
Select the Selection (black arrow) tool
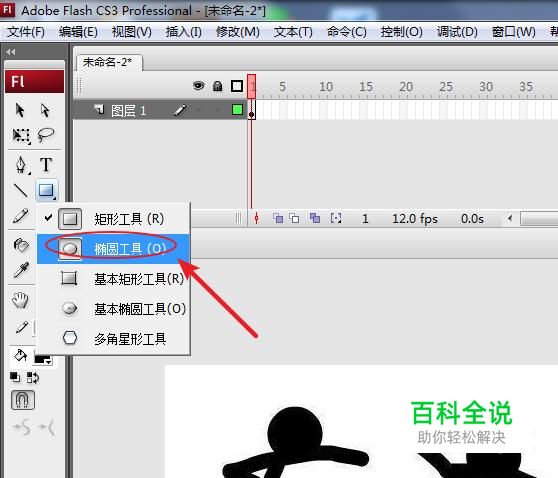click(20, 110)
